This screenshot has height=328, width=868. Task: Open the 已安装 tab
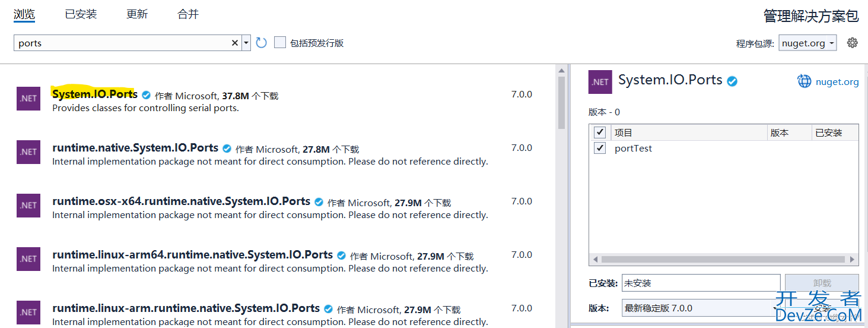coord(81,14)
